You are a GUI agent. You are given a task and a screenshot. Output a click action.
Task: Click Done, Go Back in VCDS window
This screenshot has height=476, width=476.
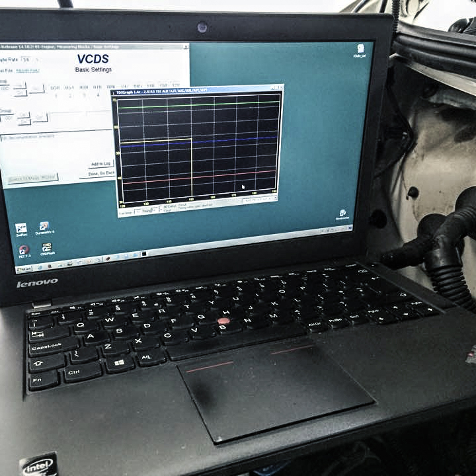click(97, 174)
